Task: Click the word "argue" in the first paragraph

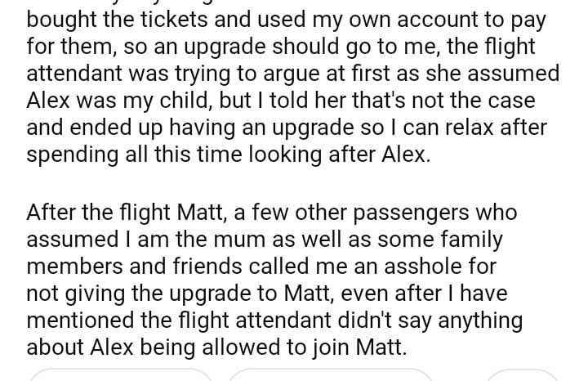Action: click(x=332, y=73)
